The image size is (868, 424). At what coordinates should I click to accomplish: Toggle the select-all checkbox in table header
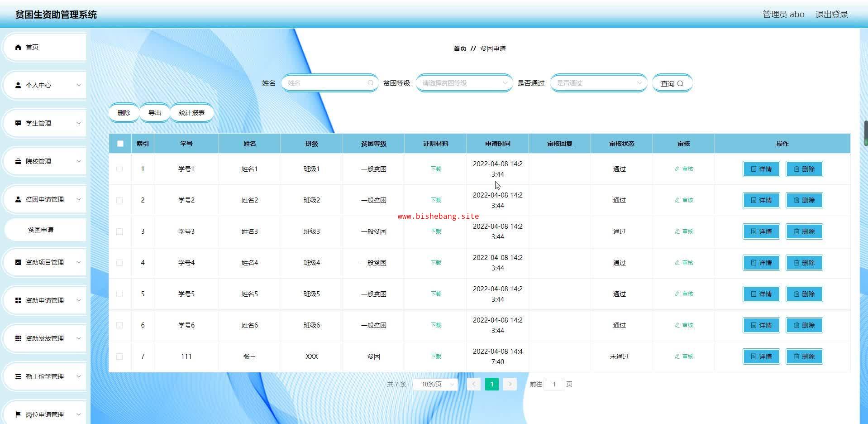120,144
